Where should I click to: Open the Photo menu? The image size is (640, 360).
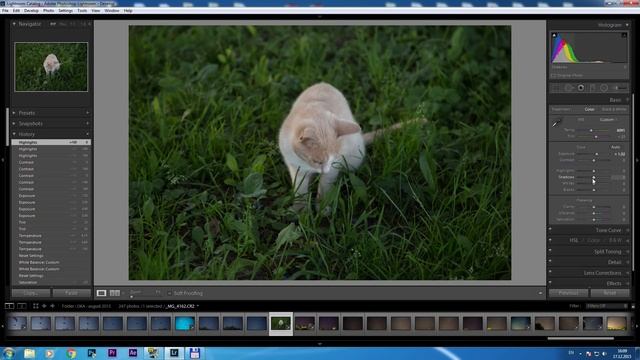[49, 11]
